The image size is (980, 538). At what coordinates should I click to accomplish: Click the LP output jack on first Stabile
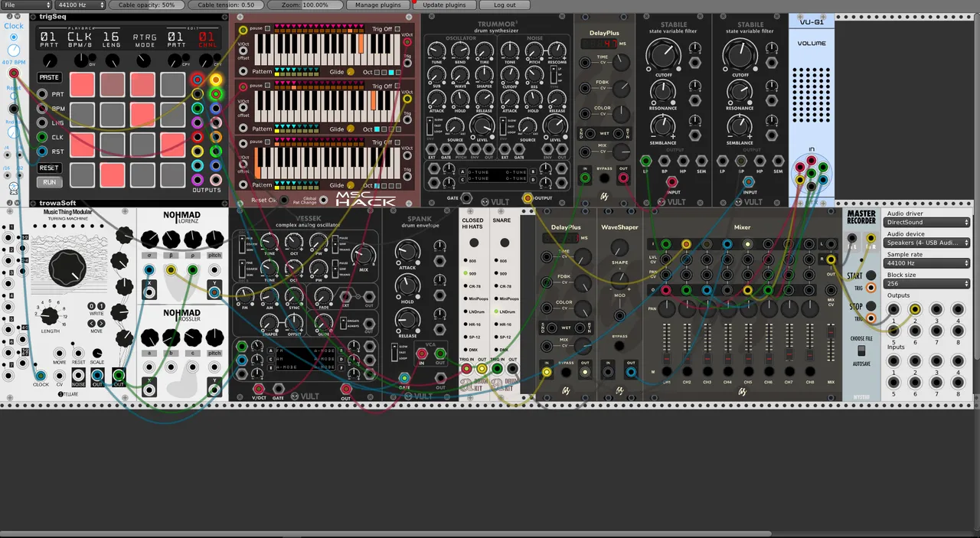[x=645, y=161]
